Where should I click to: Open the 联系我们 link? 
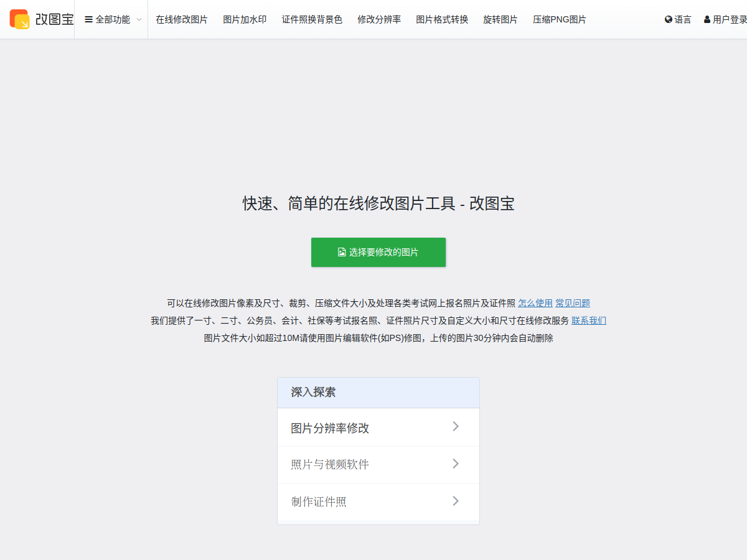pyautogui.click(x=589, y=320)
